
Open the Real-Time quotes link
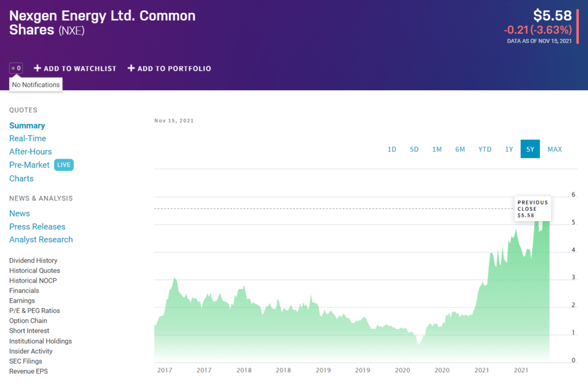pyautogui.click(x=28, y=138)
